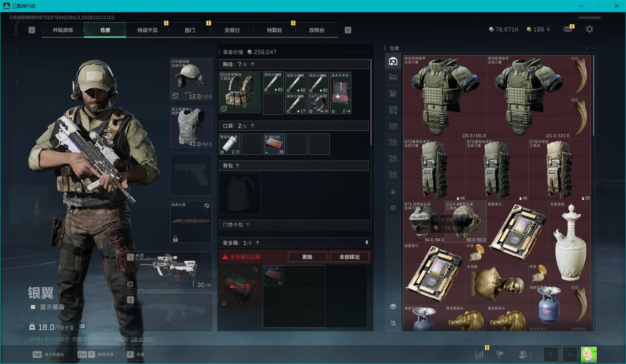Click the help icon next to 胸挂
626x364 pixels.
click(252, 64)
